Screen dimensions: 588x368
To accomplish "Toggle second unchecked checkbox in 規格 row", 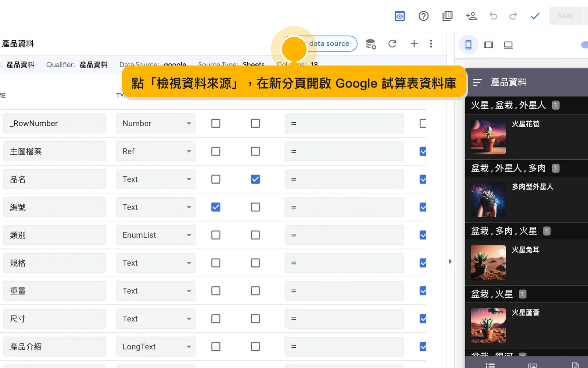I will coord(255,263).
